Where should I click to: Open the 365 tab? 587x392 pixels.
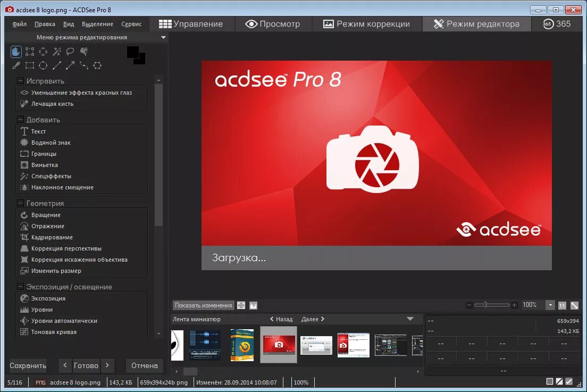pyautogui.click(x=557, y=24)
